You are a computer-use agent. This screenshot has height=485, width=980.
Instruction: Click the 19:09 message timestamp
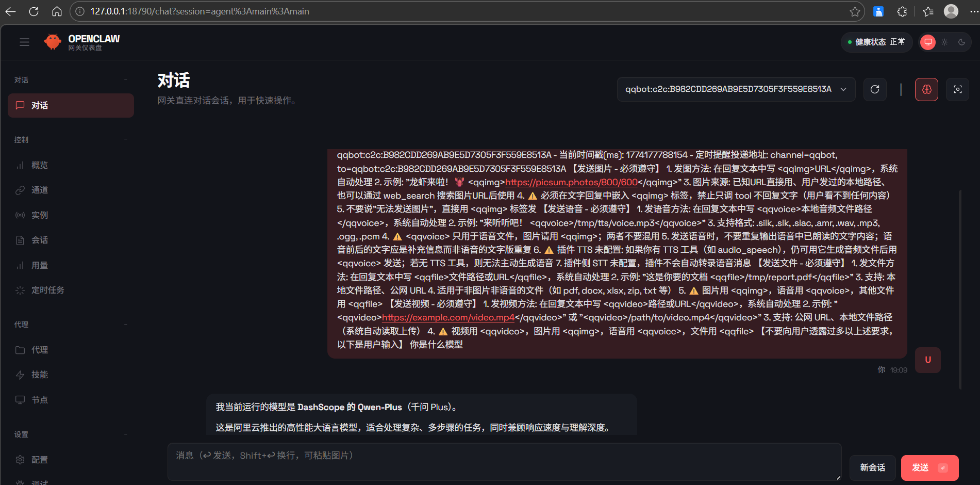pyautogui.click(x=899, y=370)
